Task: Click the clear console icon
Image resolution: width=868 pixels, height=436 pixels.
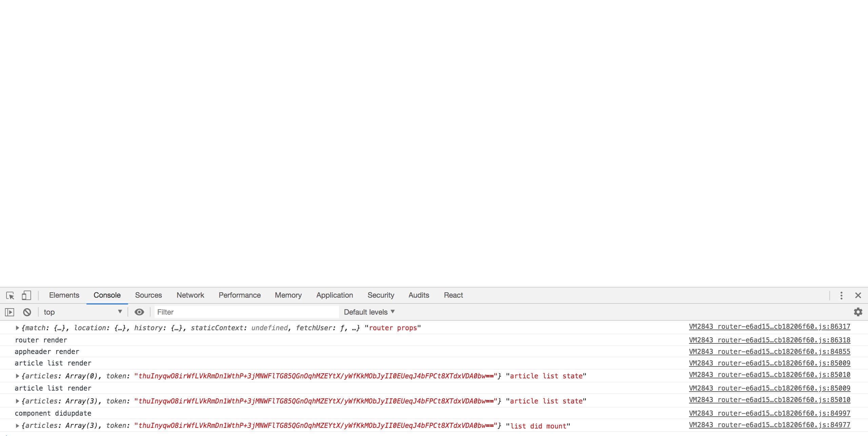Action: click(x=27, y=312)
